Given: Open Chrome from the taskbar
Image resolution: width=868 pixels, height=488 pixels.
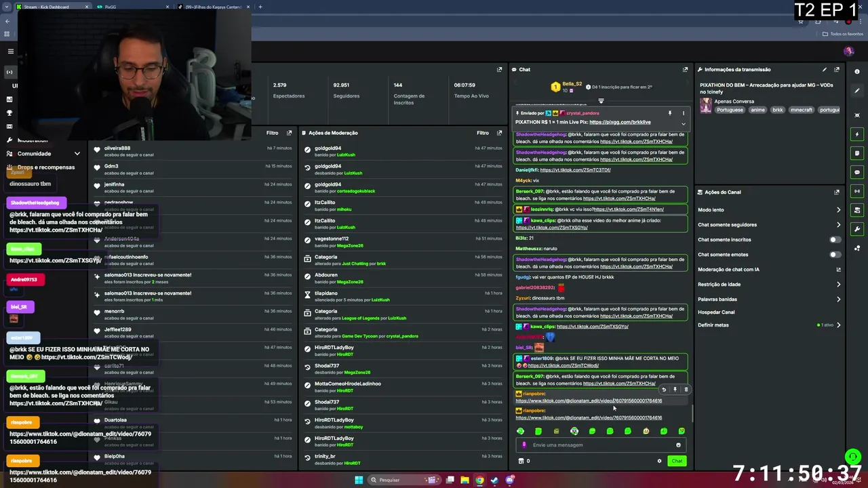Looking at the screenshot, I should [x=479, y=480].
